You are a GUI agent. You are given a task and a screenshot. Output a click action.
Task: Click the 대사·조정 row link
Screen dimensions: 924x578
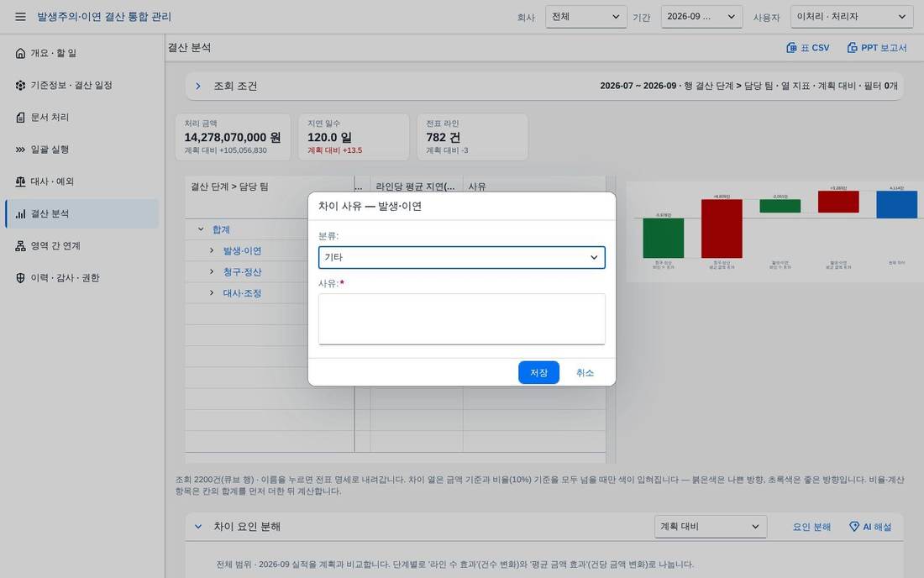[242, 293]
